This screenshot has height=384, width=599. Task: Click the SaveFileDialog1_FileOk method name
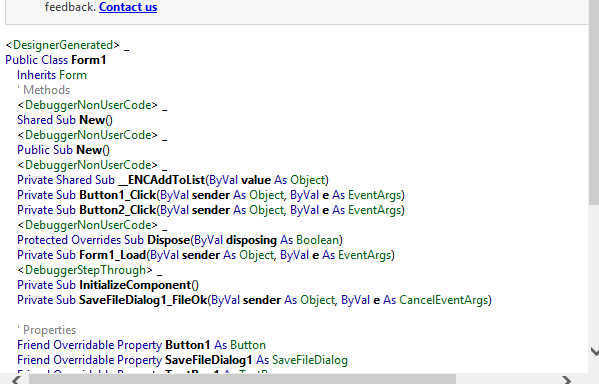pyautogui.click(x=143, y=300)
